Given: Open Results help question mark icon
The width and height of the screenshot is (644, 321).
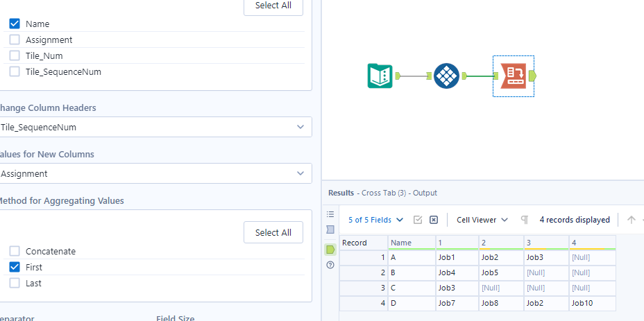Looking at the screenshot, I should pyautogui.click(x=330, y=265).
